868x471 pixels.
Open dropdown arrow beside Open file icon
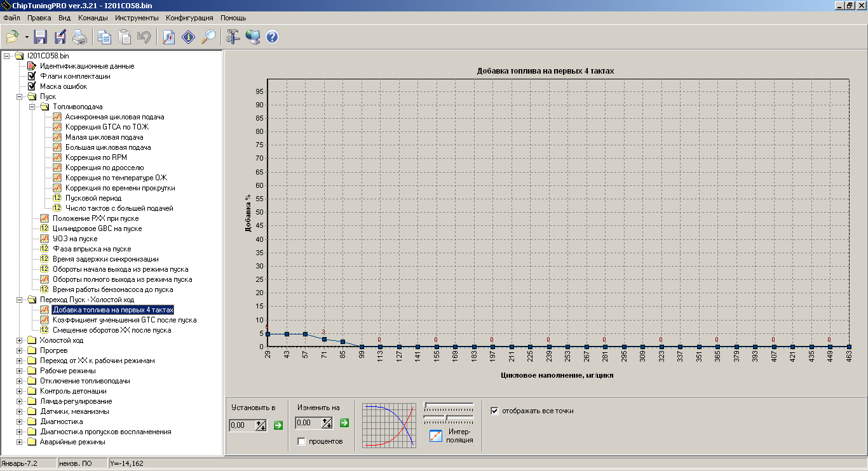27,37
